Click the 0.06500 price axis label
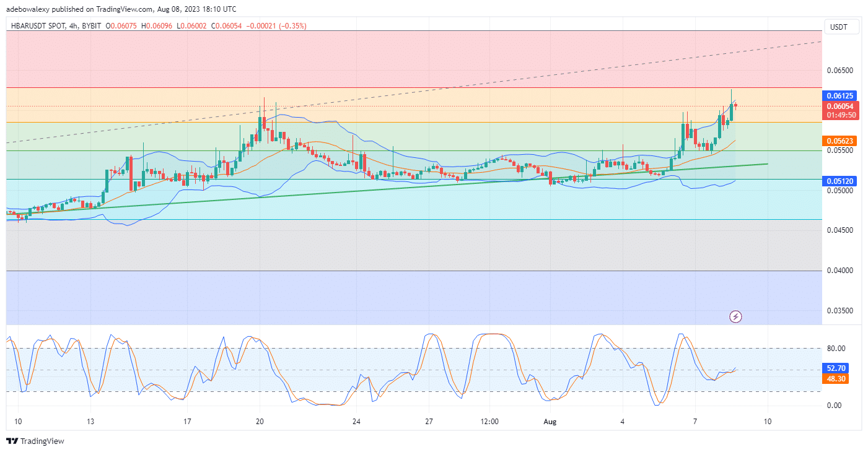Screen dimensions: 868x452 [x=840, y=70]
